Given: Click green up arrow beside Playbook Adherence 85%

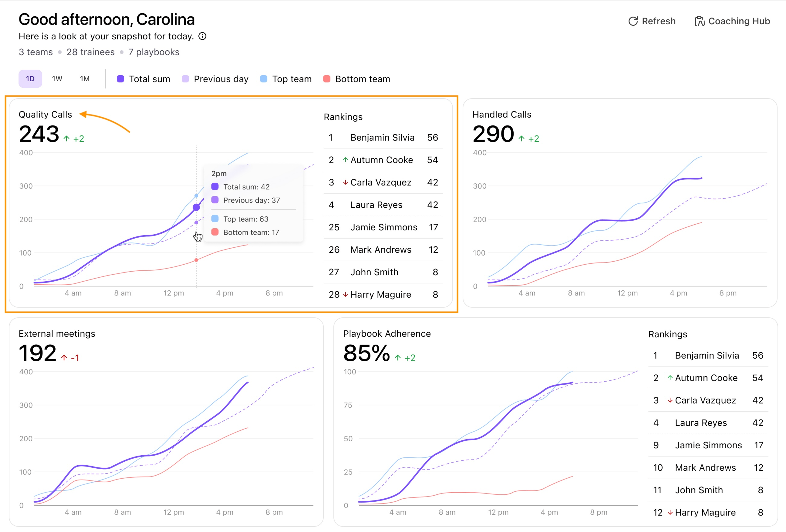Looking at the screenshot, I should tap(398, 358).
